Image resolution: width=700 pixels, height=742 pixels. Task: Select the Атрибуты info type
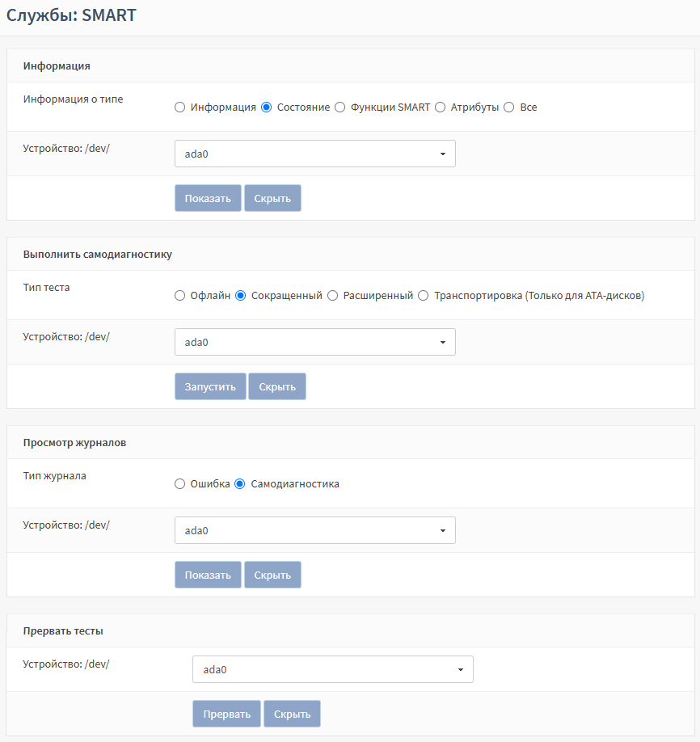click(441, 108)
